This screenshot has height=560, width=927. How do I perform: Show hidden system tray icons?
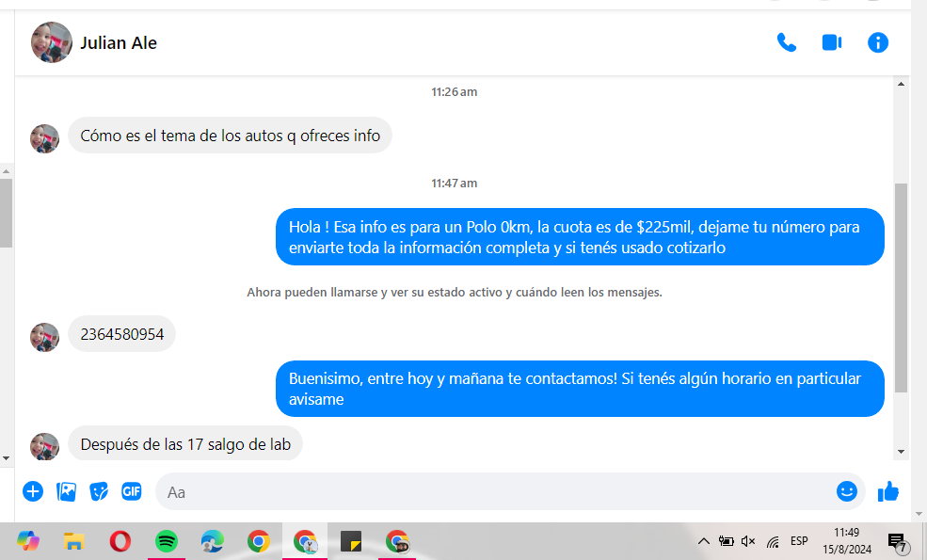pyautogui.click(x=703, y=541)
